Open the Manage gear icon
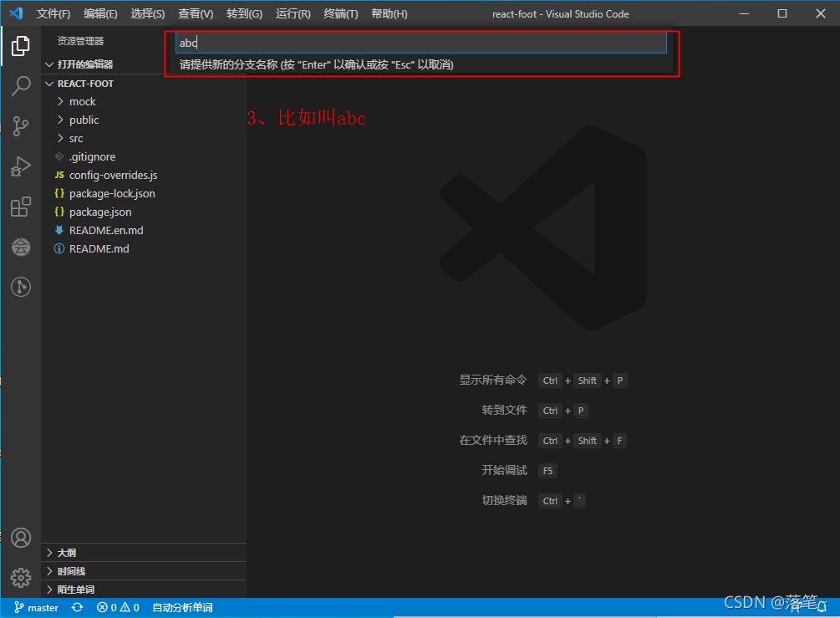The image size is (840, 618). pos(21,578)
